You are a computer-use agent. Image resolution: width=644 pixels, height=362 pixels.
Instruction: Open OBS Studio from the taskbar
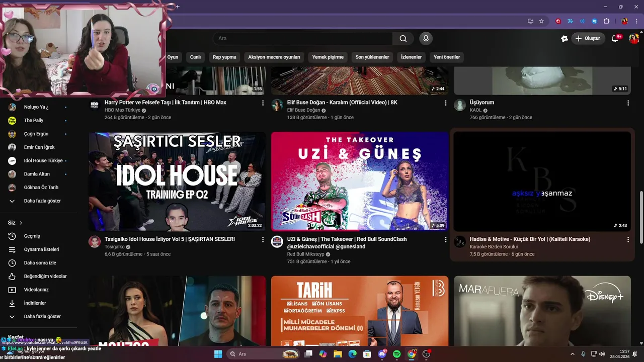tap(427, 354)
